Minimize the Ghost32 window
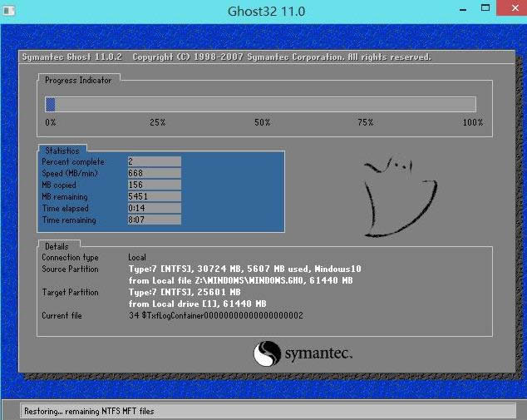Screen dimensions: 527x420 (463, 10)
